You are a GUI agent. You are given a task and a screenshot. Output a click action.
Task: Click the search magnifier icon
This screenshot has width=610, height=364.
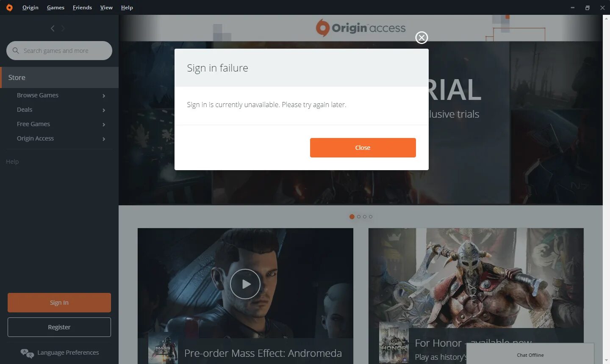pyautogui.click(x=16, y=50)
